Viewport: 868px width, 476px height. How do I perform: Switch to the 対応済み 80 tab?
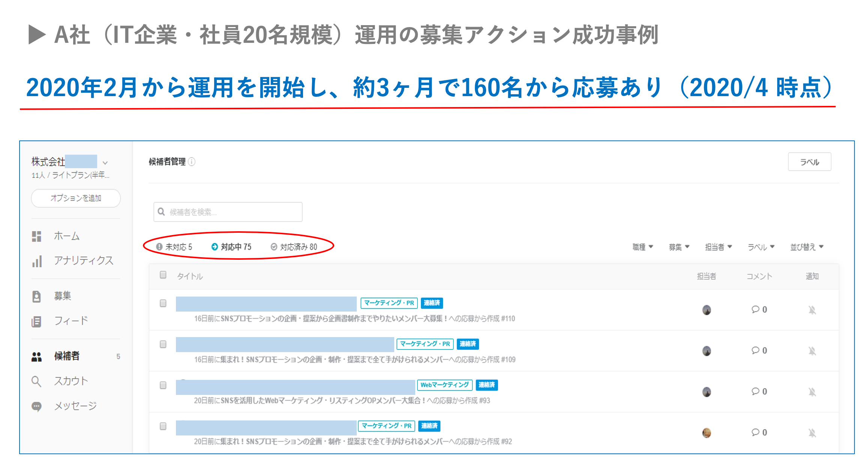(x=294, y=247)
